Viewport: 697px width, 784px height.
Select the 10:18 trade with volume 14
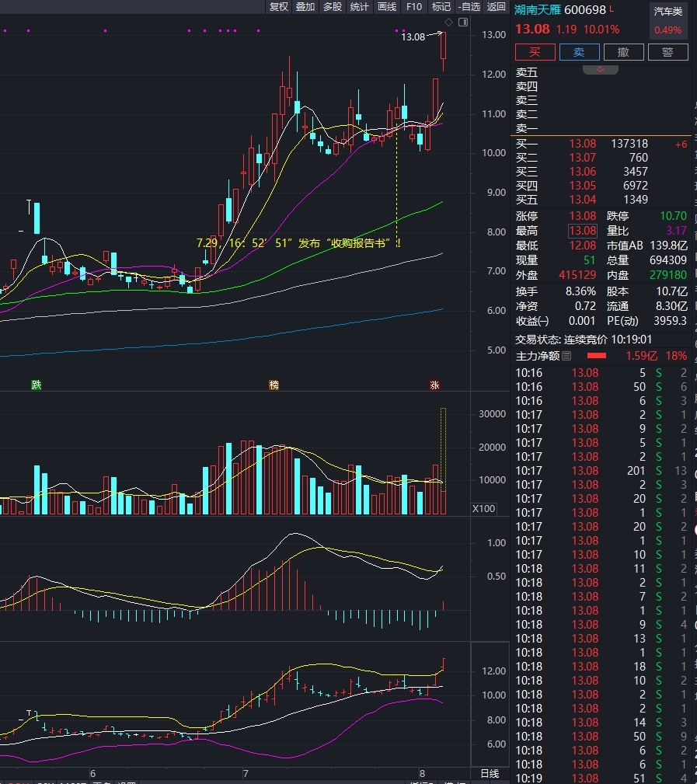tap(601, 723)
